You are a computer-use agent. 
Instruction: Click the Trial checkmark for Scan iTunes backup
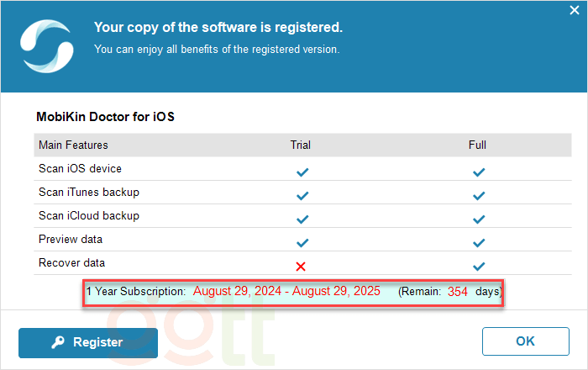(x=302, y=195)
